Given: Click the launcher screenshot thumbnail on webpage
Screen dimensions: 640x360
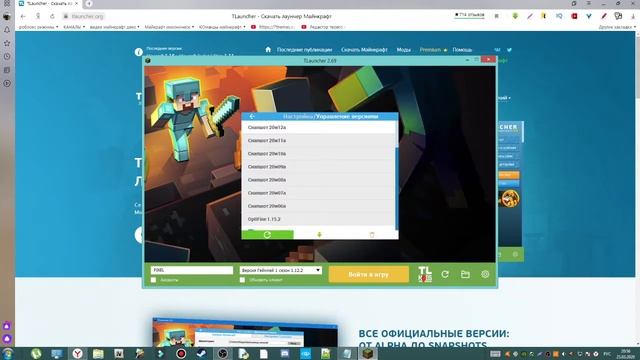Looking at the screenshot, I should [x=245, y=333].
